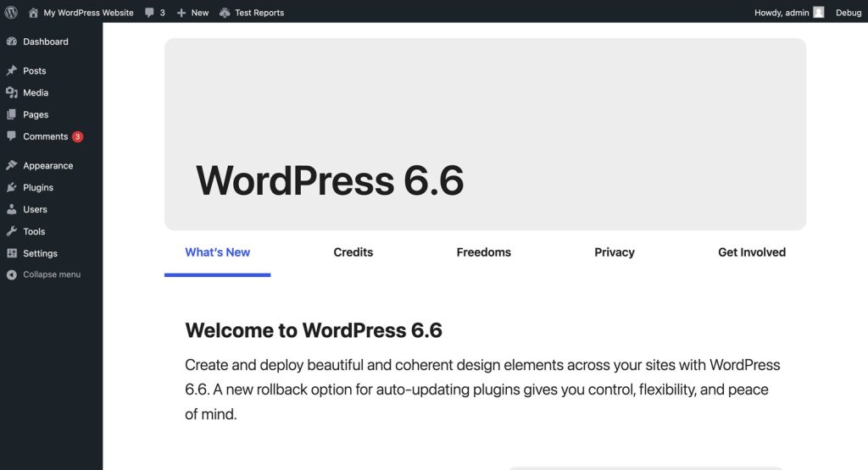Click the red 3 comments badge
The image size is (868, 470).
(77, 136)
